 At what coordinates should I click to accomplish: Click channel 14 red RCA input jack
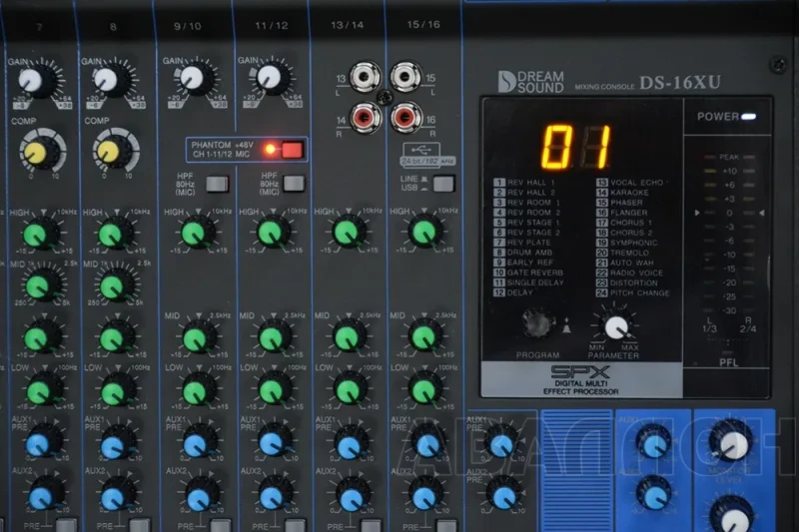365,118
